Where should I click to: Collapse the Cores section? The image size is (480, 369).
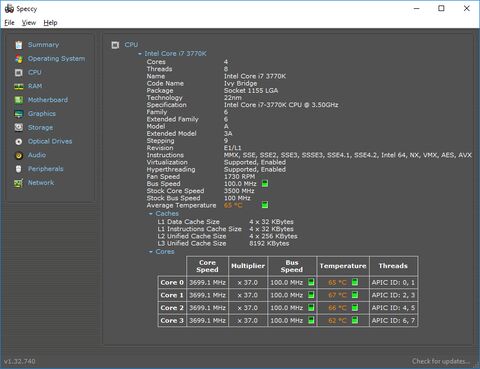point(151,252)
